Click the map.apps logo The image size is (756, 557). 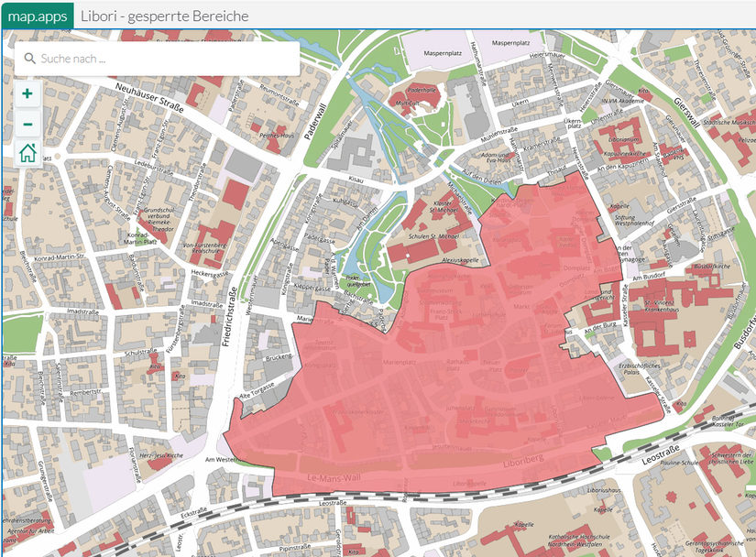(37, 15)
